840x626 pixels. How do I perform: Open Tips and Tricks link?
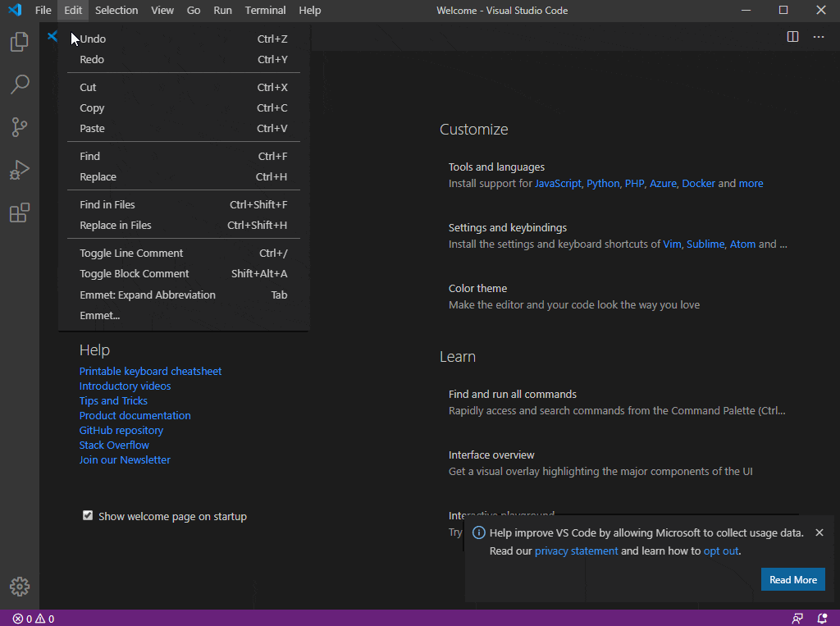pyautogui.click(x=113, y=401)
